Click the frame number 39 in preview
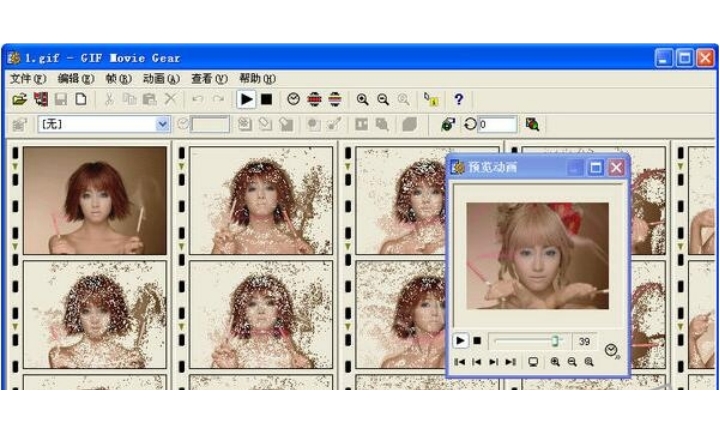Viewport: 720px width, 432px height. coord(584,342)
